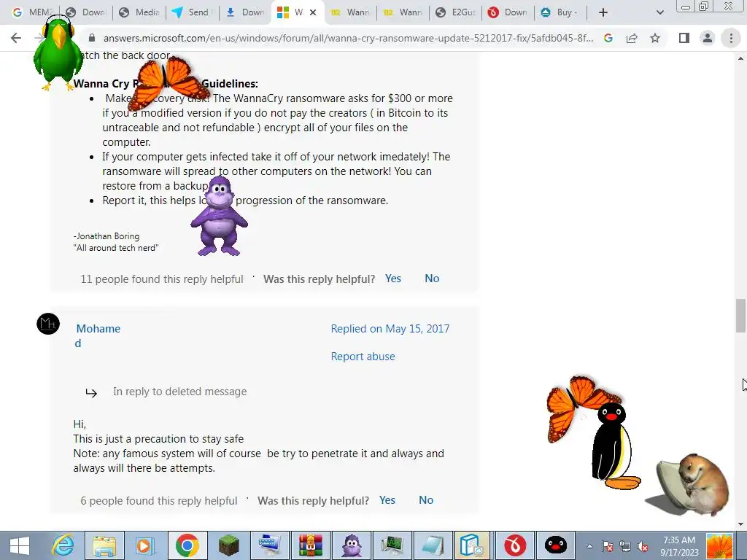Open the keyboard-and-monitor taskbar icon
747x560 pixels.
point(270,545)
